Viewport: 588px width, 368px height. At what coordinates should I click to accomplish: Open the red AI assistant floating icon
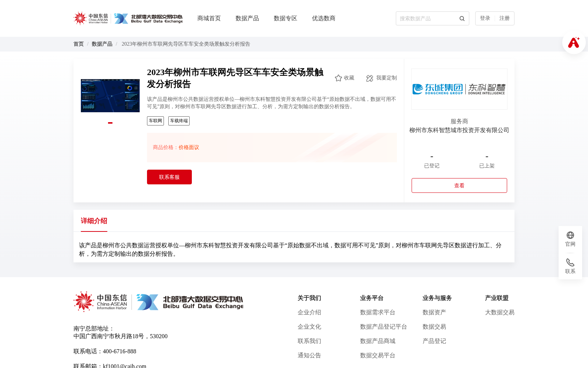(574, 42)
